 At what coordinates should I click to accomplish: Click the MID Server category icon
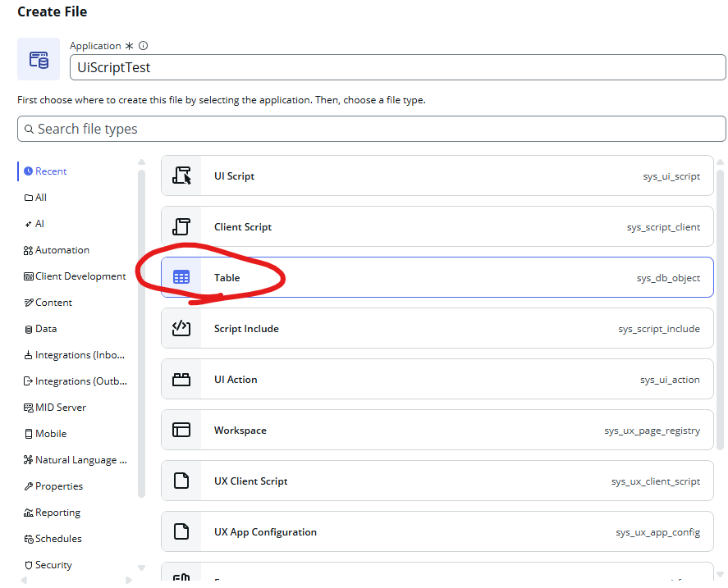(x=29, y=408)
